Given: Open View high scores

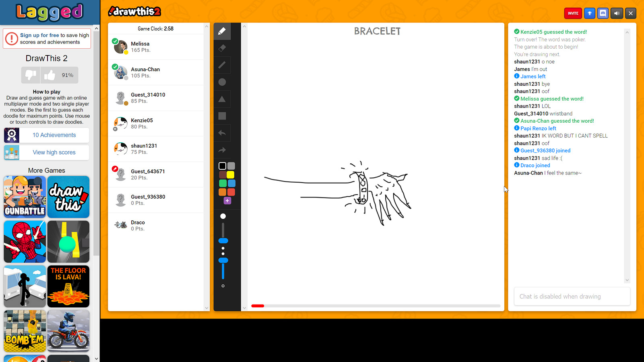Looking at the screenshot, I should [x=54, y=152].
